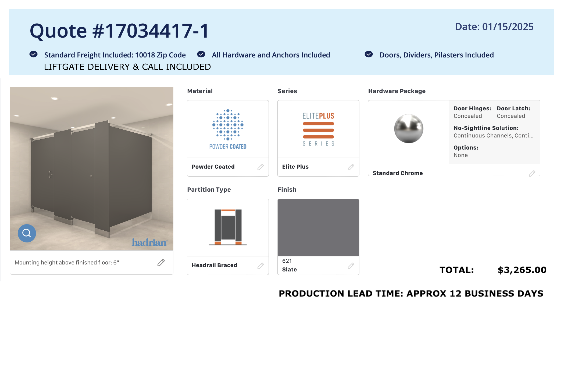Click 'PRODUCTION LEAD TIME: APPROX 12 BUSINESS DAYS'

[411, 293]
